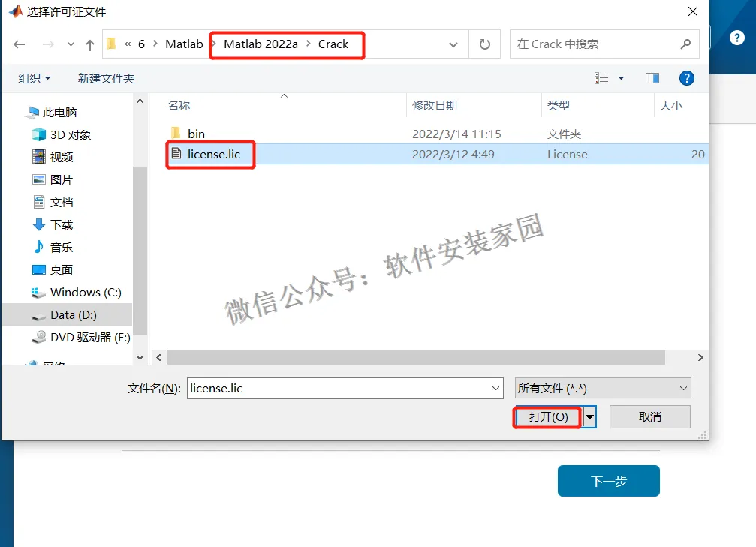756x547 pixels.
Task: Open 图片 folder in sidebar
Action: pyautogui.click(x=53, y=179)
